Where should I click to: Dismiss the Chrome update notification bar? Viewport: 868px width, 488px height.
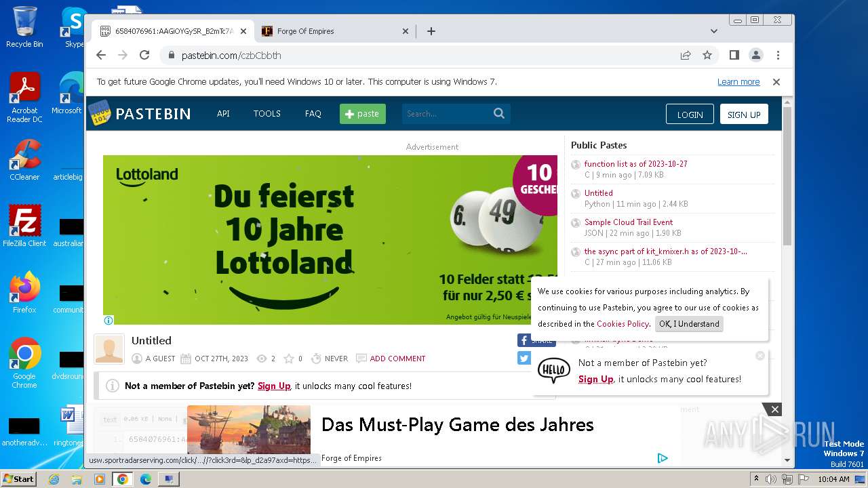coord(776,82)
